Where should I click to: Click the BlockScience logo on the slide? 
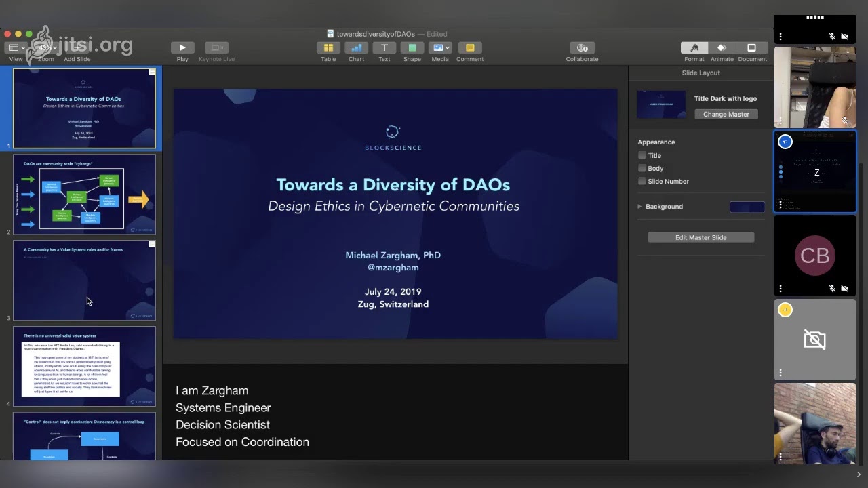393,138
